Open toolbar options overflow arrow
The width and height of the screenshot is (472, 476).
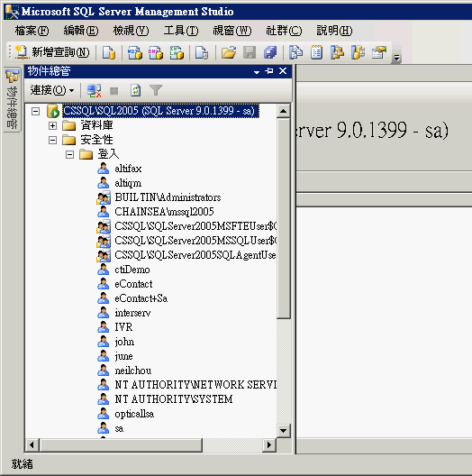click(x=396, y=57)
